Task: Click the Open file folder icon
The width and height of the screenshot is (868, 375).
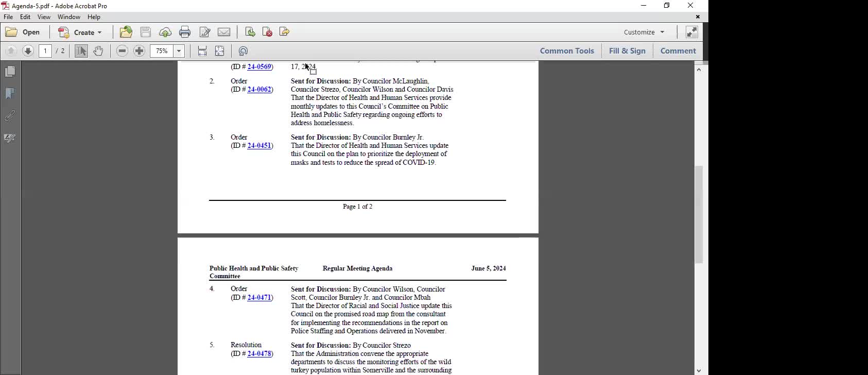Action: 11,32
